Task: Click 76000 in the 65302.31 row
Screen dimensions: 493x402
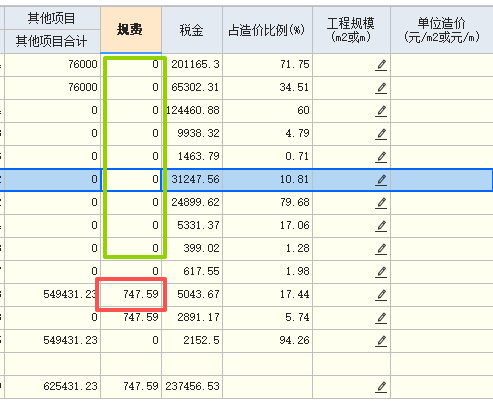Action: tap(52, 88)
